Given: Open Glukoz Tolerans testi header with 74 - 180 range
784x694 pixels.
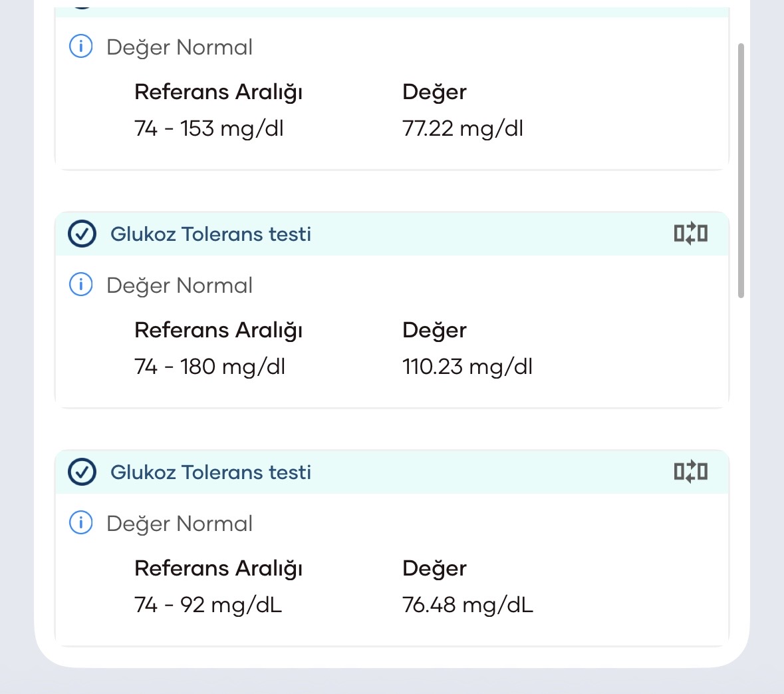Looking at the screenshot, I should point(211,234).
